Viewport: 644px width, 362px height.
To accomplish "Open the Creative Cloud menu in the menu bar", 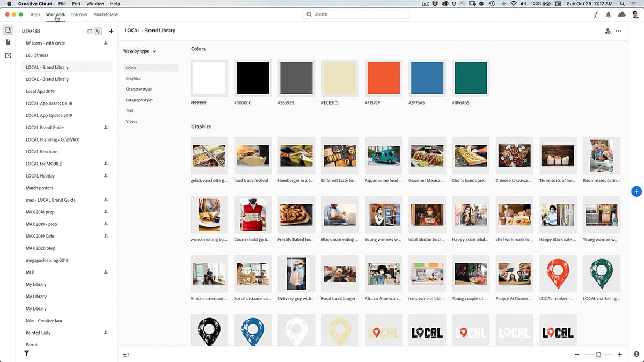I will (35, 3).
